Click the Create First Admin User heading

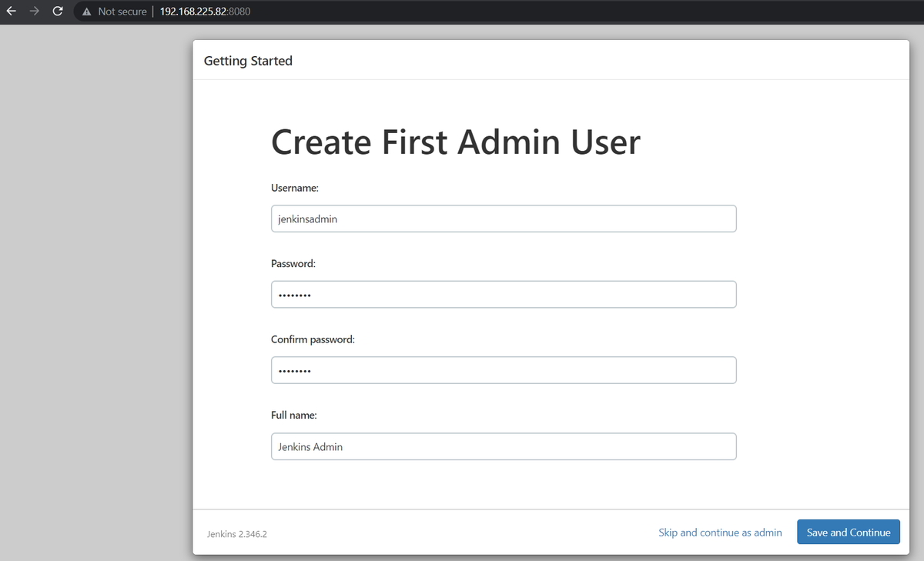455,142
